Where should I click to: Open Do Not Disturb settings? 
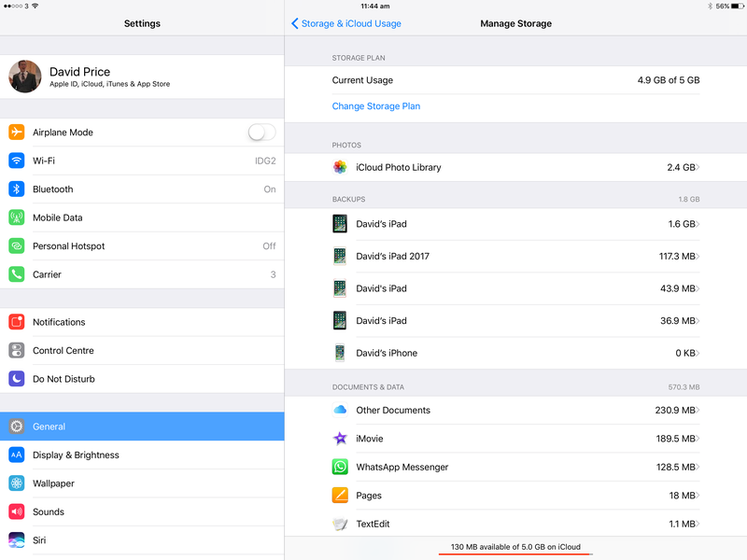coord(142,379)
